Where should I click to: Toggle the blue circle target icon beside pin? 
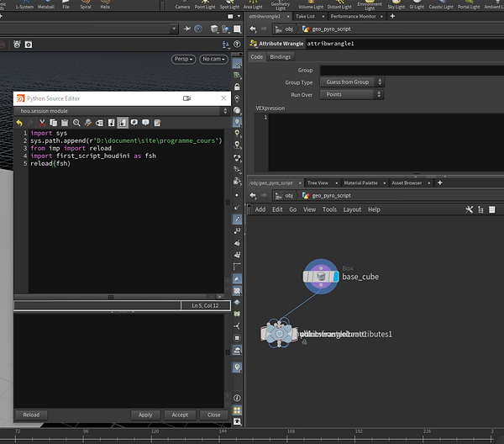click(198, 29)
